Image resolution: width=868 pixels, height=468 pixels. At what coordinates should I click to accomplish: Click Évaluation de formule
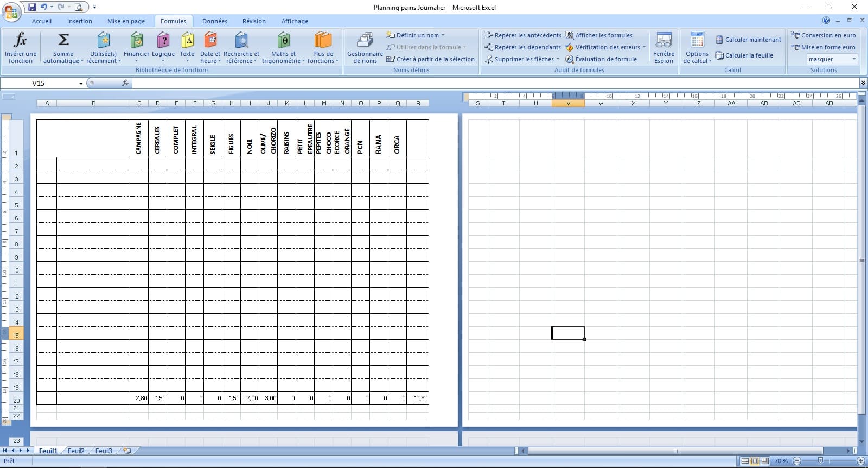coord(601,59)
